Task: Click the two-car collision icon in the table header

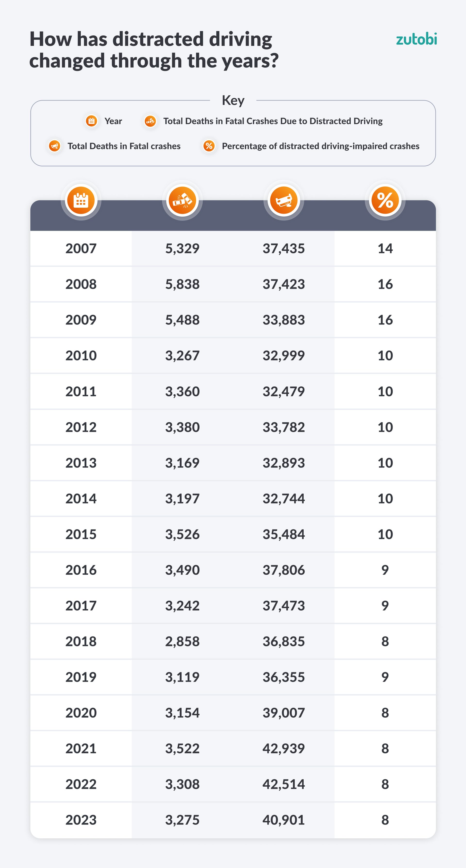Action: click(x=183, y=201)
